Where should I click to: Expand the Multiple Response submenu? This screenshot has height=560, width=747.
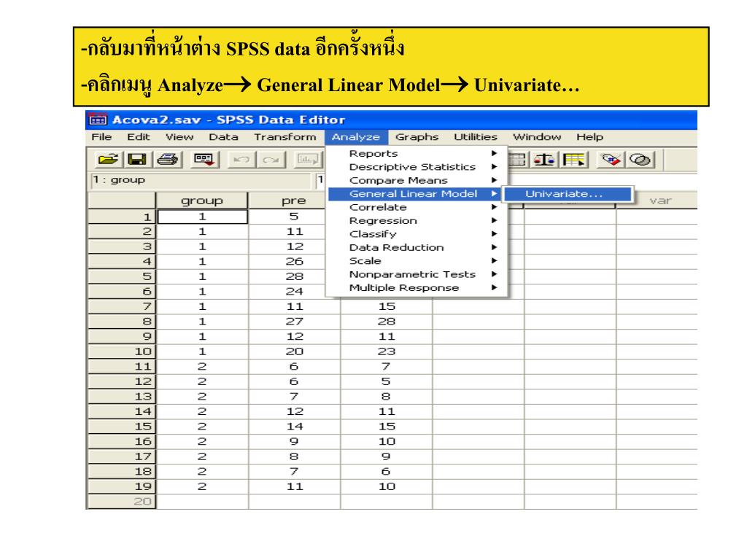(x=417, y=287)
